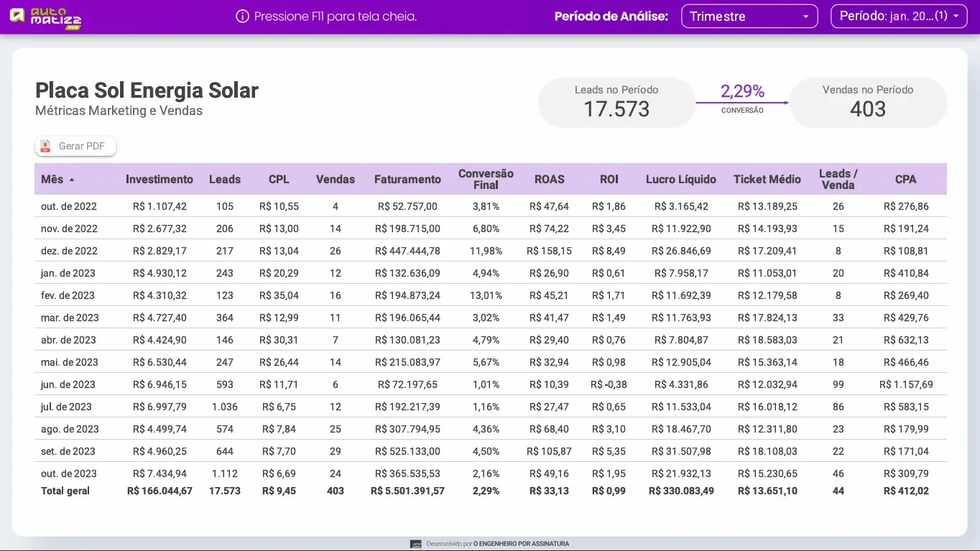
Task: Select the Leads no Período card
Action: [616, 102]
